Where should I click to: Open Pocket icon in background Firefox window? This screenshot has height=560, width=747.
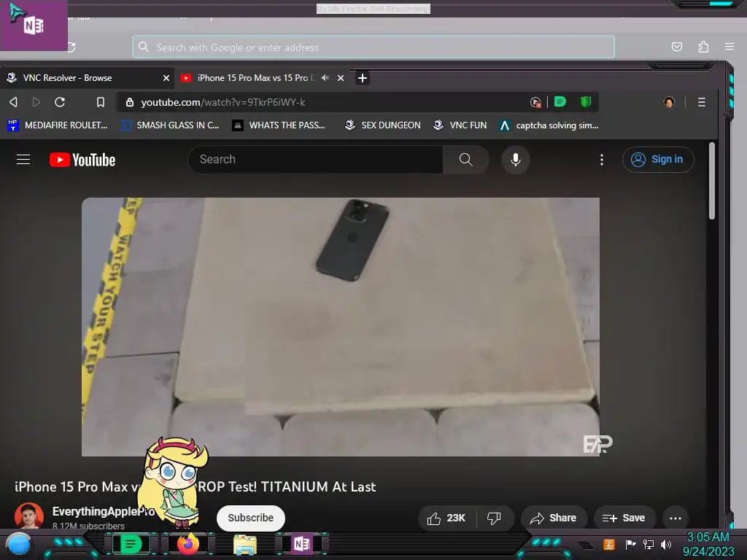[x=676, y=47]
